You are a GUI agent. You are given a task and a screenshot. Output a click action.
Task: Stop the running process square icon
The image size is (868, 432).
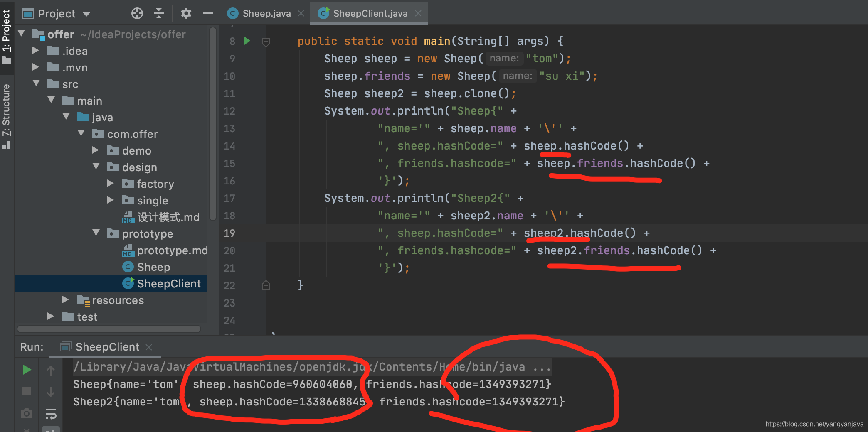click(27, 391)
